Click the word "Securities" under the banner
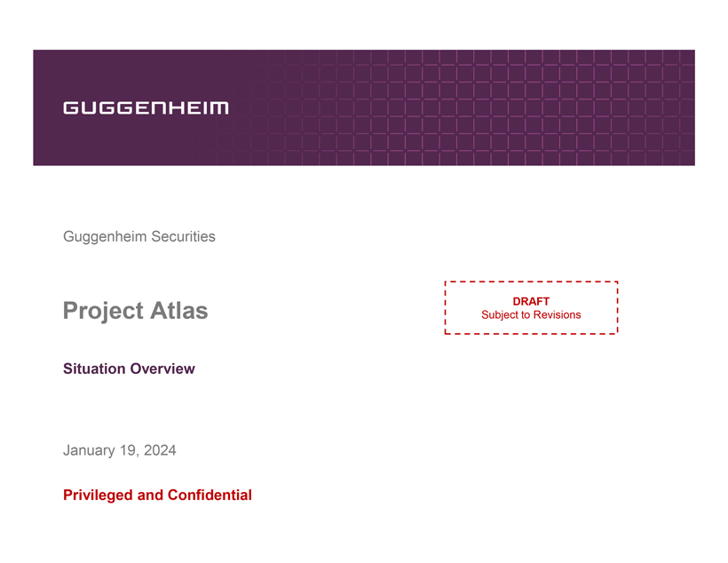 (182, 236)
